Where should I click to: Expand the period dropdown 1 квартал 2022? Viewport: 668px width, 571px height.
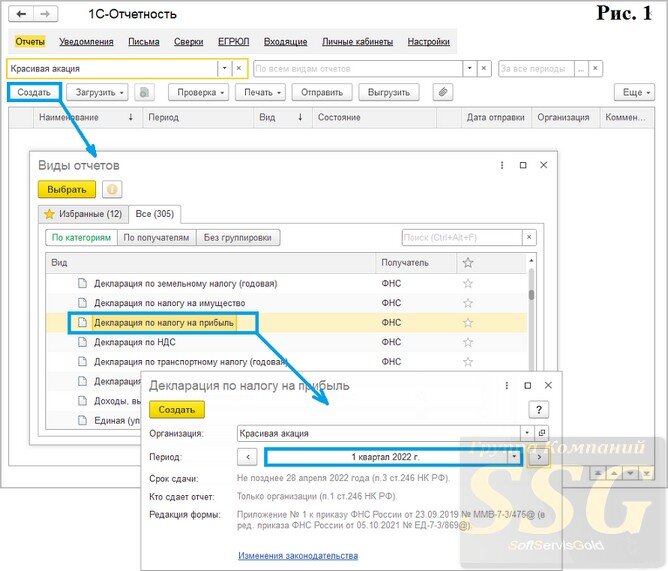pos(515,457)
